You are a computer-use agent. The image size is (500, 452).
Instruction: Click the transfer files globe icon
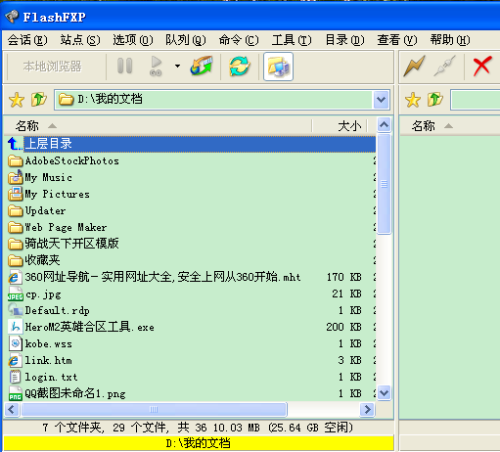point(202,66)
